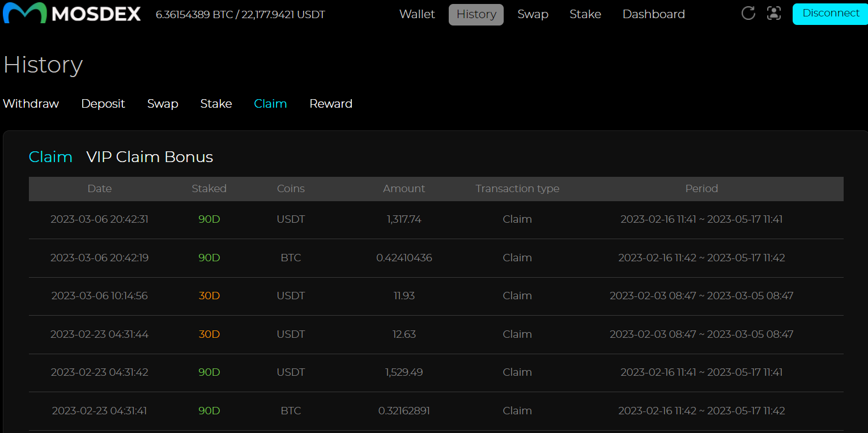
Task: Click the History page heading
Action: 43,65
